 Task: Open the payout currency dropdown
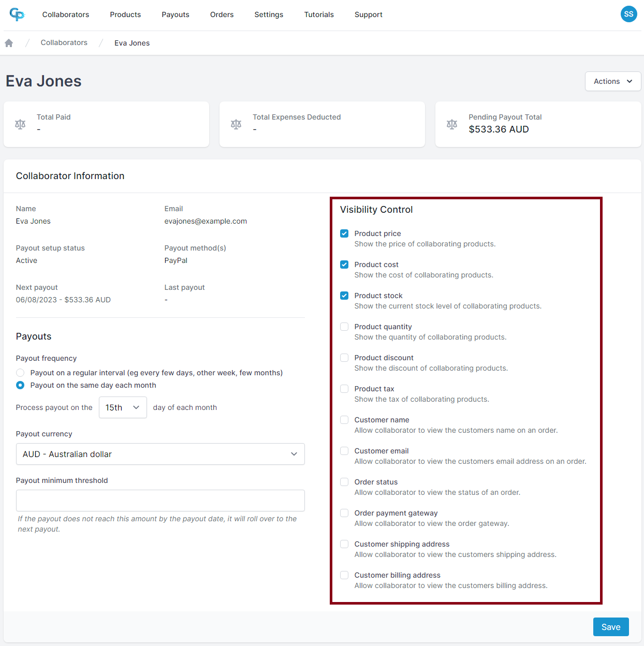coord(160,454)
